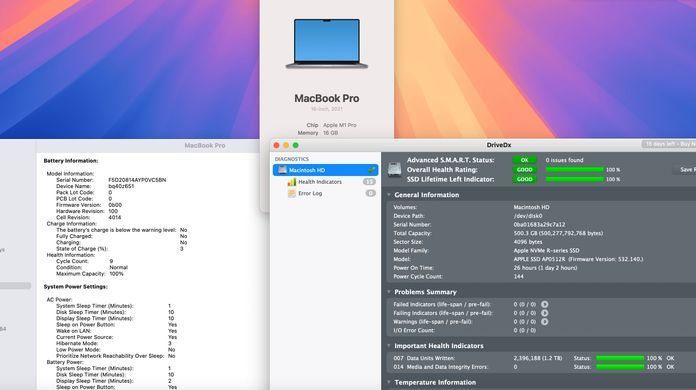This screenshot has width=696, height=390.
Task: Click the Overall Health Rating progress bar
Action: [574, 169]
